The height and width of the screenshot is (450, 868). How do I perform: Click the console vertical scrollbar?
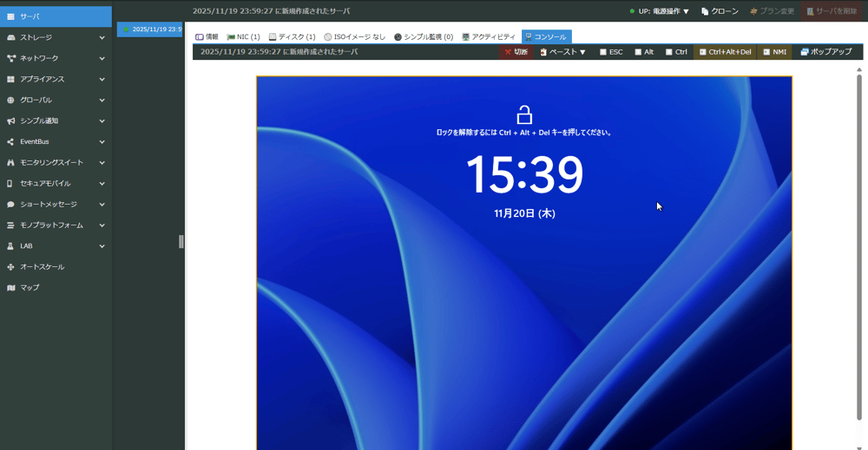coord(859,246)
